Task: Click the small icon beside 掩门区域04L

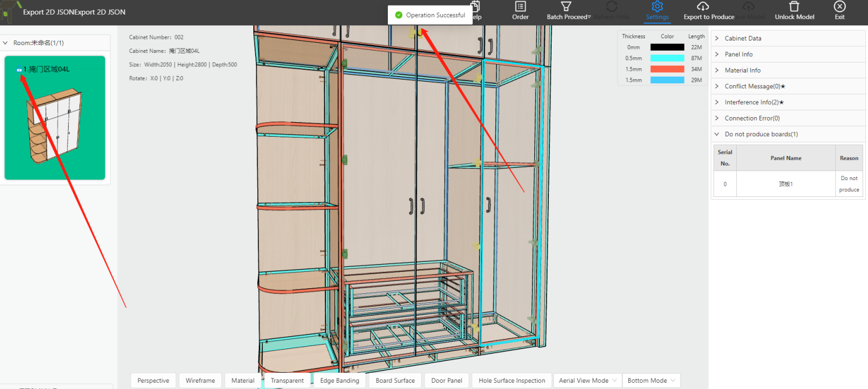Action: point(19,70)
